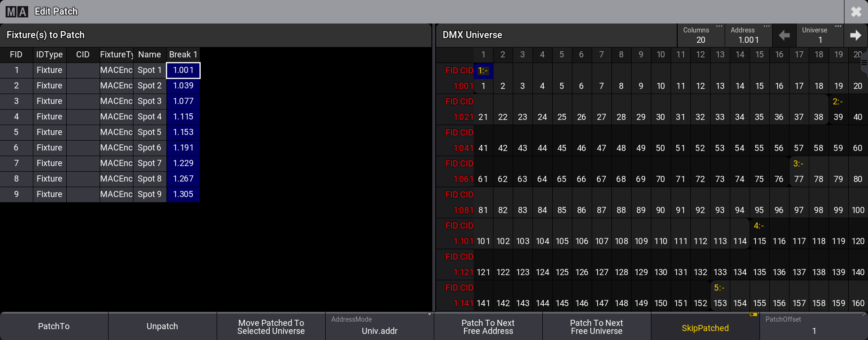
Task: Toggle the SkipPatched option
Action: pyautogui.click(x=704, y=327)
